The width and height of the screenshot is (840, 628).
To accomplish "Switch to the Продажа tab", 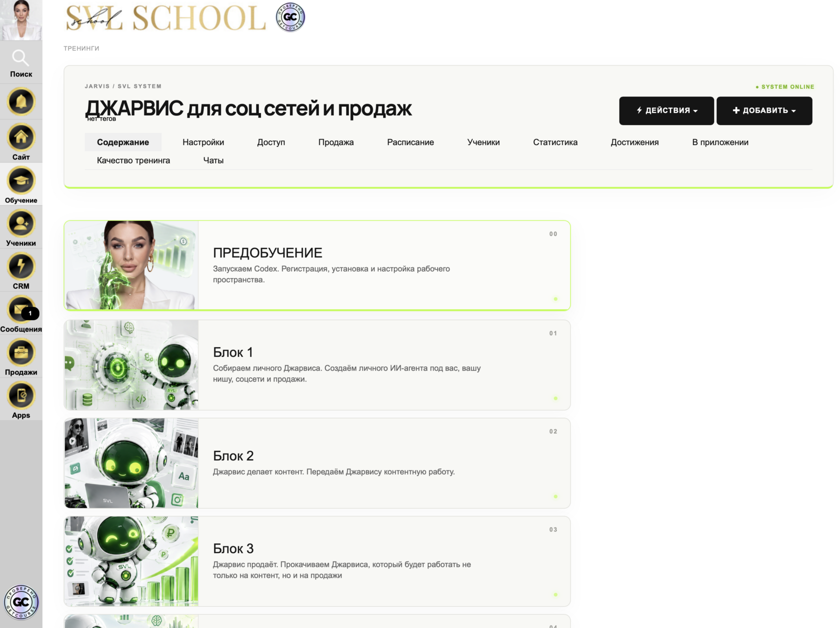I will click(x=336, y=142).
